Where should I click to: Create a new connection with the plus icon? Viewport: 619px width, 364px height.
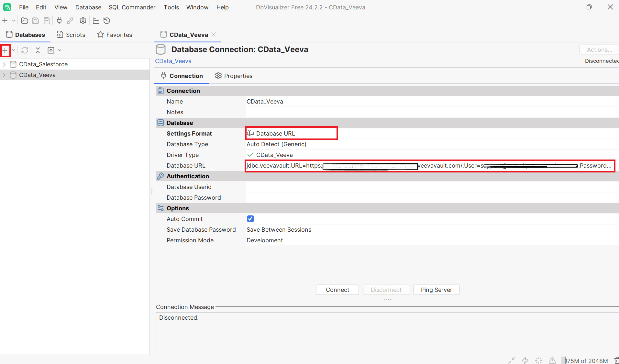coord(5,50)
